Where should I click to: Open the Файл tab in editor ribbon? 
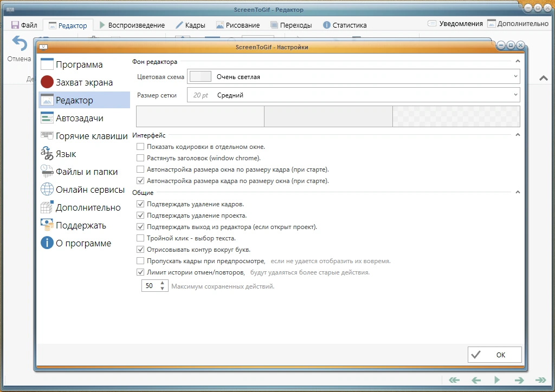24,25
